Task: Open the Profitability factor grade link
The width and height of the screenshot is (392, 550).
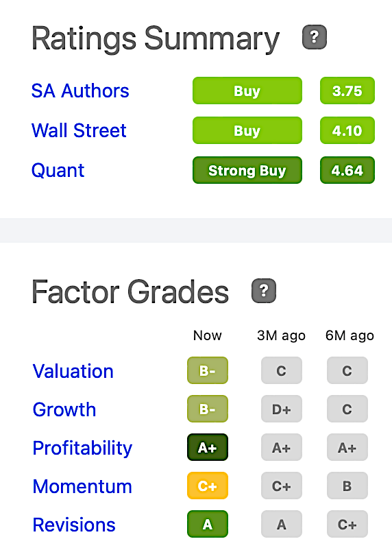Action: 82,449
